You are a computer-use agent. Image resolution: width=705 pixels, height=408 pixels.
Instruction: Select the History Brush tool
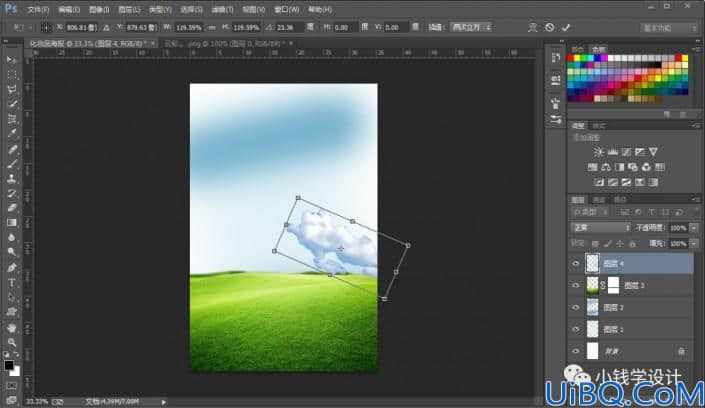click(11, 193)
